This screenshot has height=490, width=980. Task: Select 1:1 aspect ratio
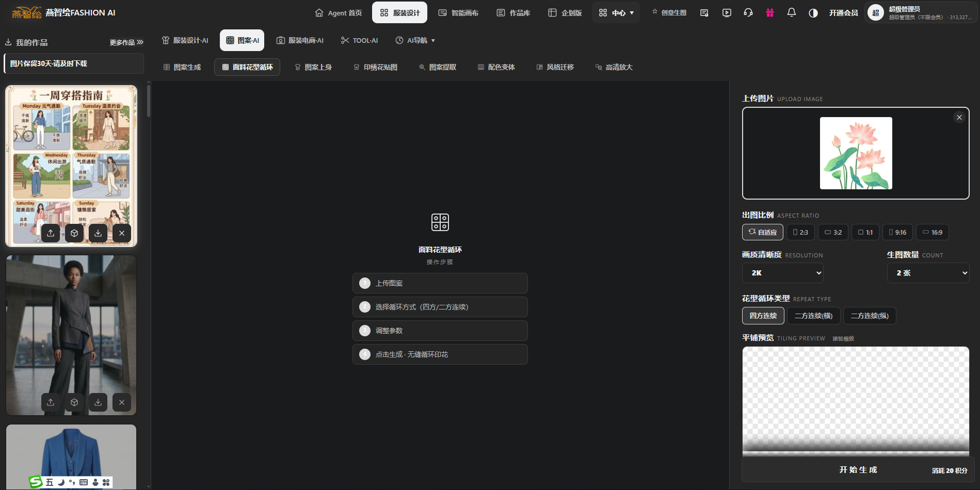tap(865, 232)
